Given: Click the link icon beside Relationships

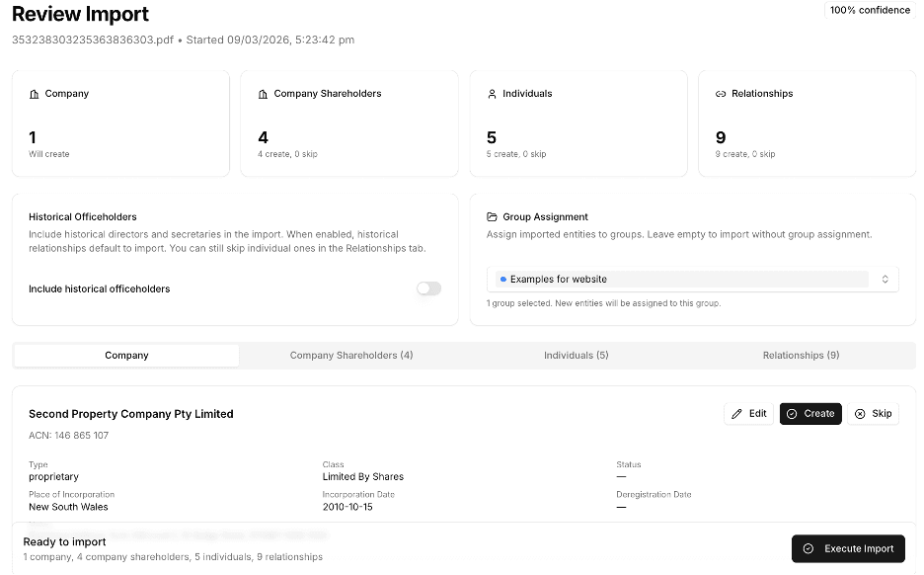Looking at the screenshot, I should point(721,94).
